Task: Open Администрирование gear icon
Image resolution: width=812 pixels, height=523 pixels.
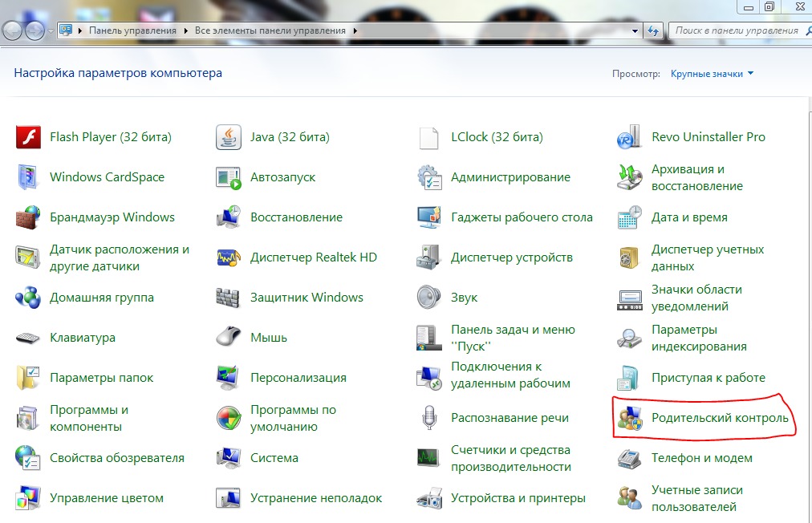Action: click(x=429, y=177)
